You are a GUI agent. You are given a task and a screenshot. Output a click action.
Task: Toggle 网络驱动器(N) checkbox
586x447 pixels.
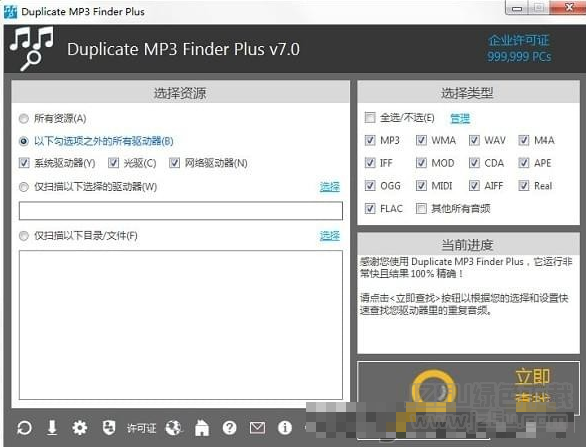[x=174, y=163]
